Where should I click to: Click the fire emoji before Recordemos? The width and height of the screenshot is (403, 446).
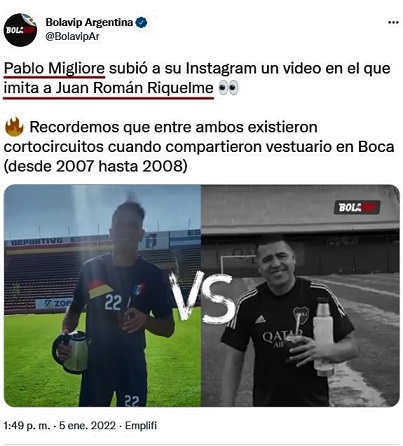[x=14, y=127]
